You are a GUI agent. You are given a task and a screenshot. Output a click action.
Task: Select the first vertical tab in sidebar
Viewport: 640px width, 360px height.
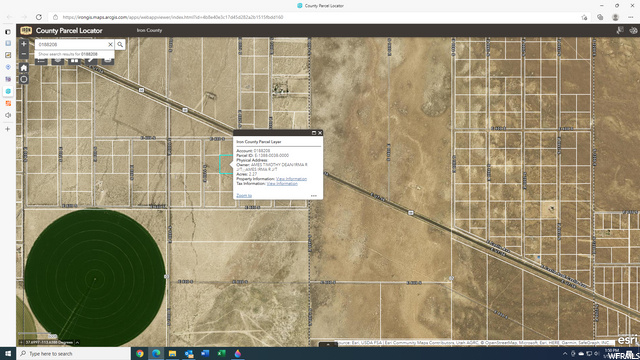8,31
